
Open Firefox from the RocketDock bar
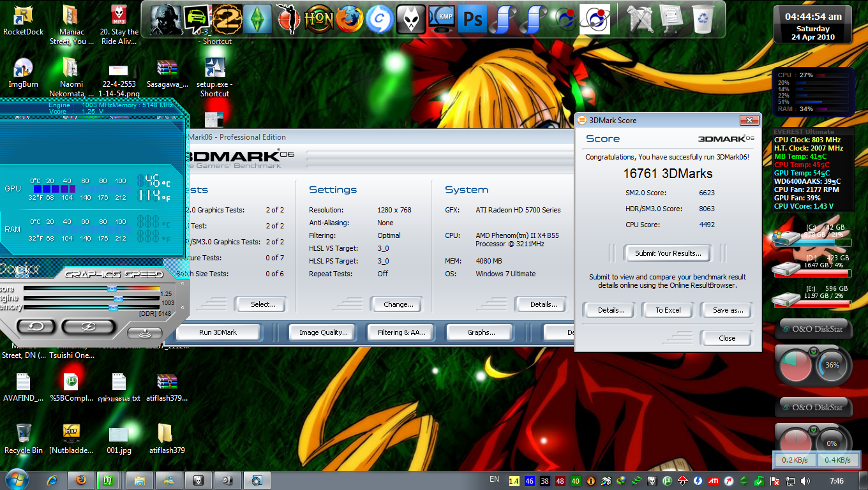click(x=350, y=19)
